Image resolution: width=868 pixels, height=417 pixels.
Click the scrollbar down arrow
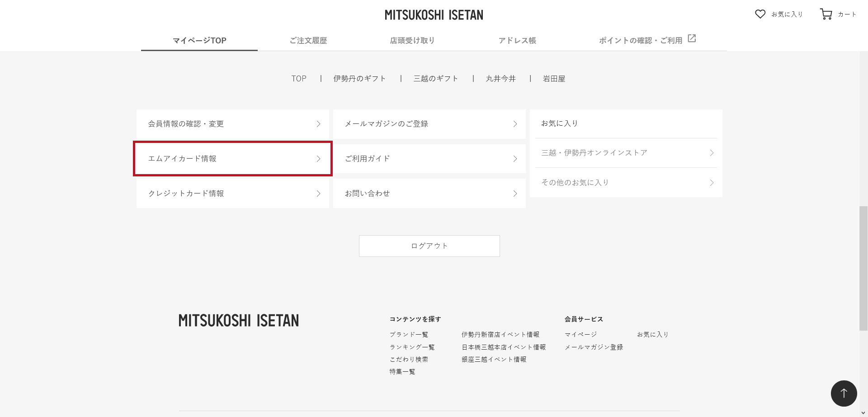tap(863, 413)
